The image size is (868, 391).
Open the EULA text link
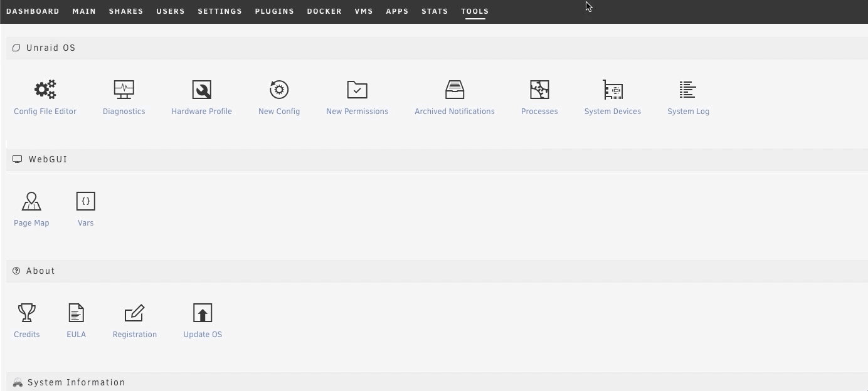tap(76, 335)
